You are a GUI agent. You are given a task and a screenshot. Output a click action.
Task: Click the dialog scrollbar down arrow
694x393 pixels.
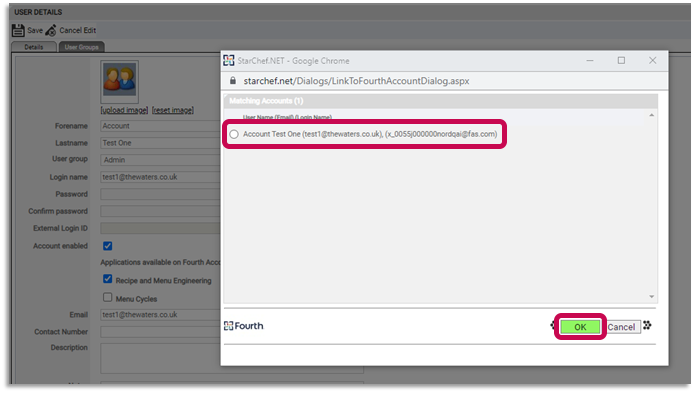point(652,297)
